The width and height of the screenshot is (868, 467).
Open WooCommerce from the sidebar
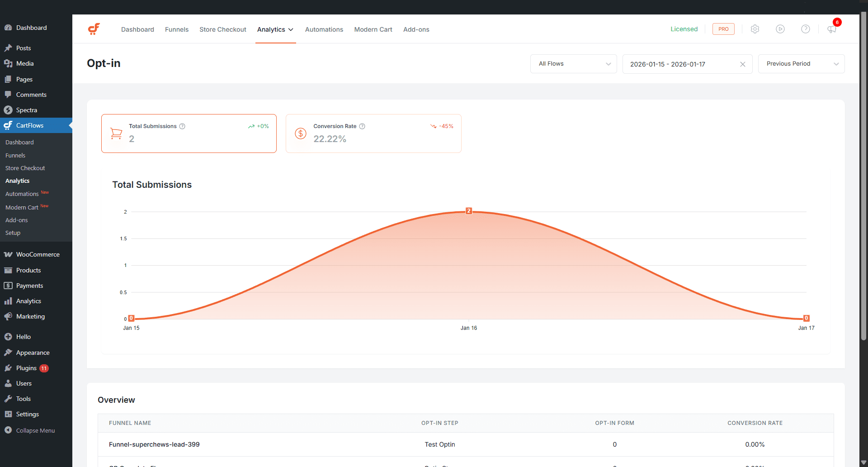tap(8, 254)
